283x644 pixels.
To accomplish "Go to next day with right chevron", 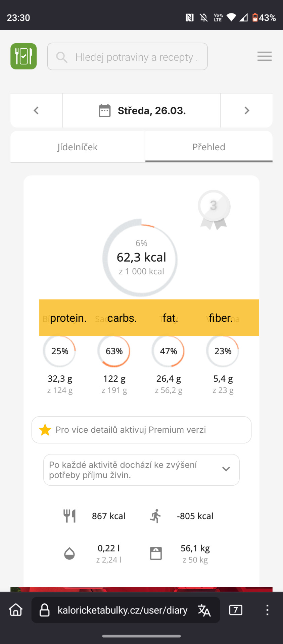I will (247, 110).
